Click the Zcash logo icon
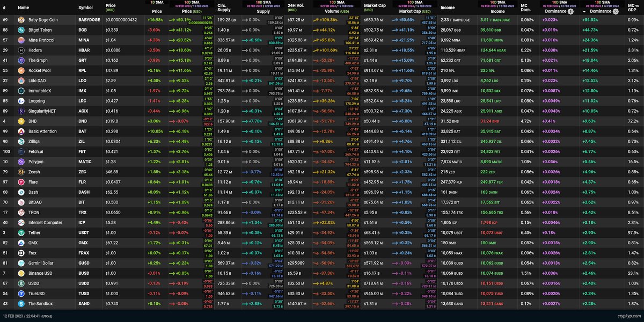This screenshot has width=644, height=322. pos(21,172)
